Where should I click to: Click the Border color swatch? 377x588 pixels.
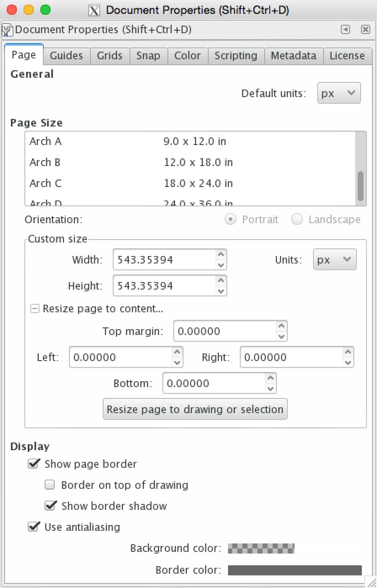click(x=294, y=570)
